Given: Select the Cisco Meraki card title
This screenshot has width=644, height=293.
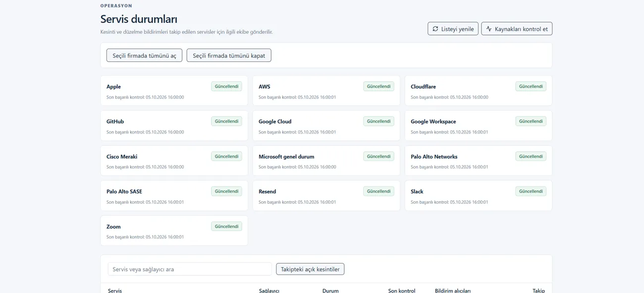Looking at the screenshot, I should pos(122,157).
